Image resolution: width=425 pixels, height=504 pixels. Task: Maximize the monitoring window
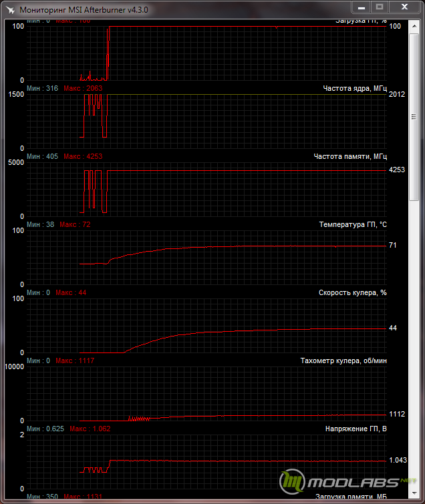tap(380, 7)
